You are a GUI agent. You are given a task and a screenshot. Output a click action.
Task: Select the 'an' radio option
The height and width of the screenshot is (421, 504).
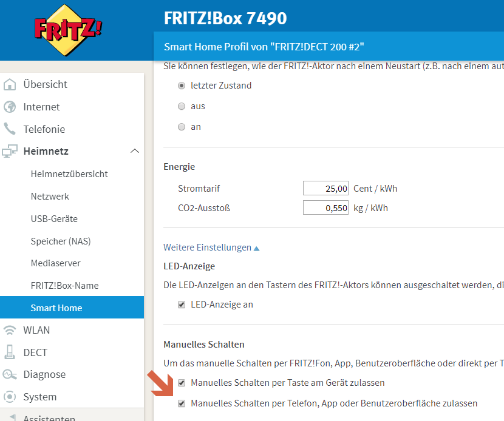tap(182, 127)
